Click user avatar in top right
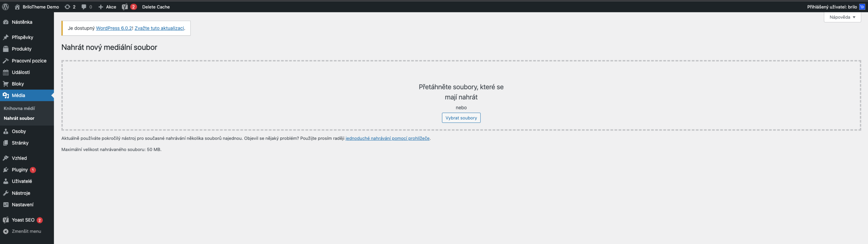 (x=862, y=7)
